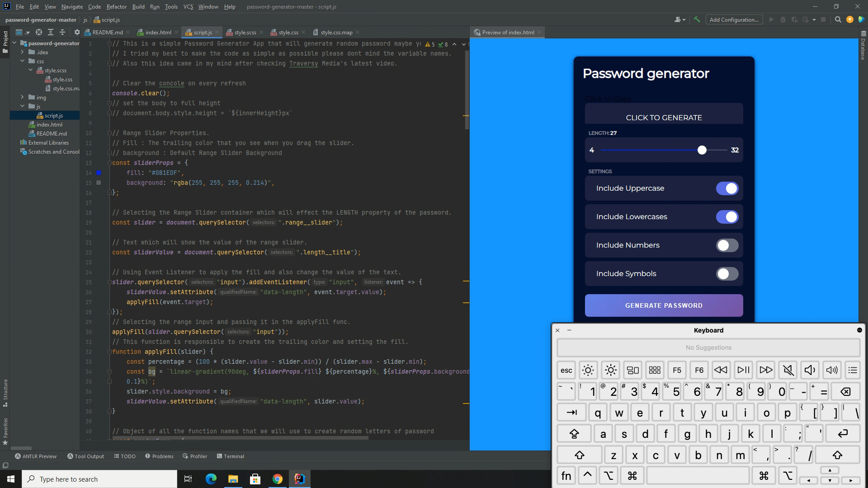
Task: Click the backspace key on the virtual keyboard
Action: (x=845, y=392)
